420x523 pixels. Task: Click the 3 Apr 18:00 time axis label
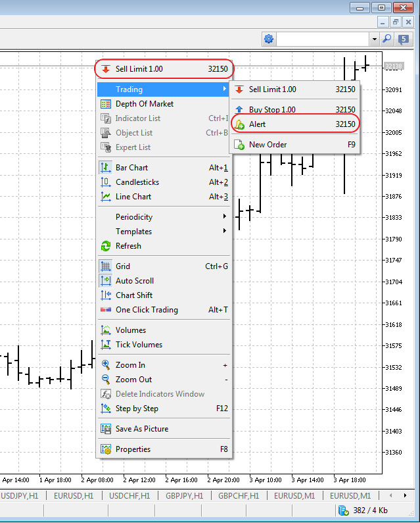pos(350,480)
